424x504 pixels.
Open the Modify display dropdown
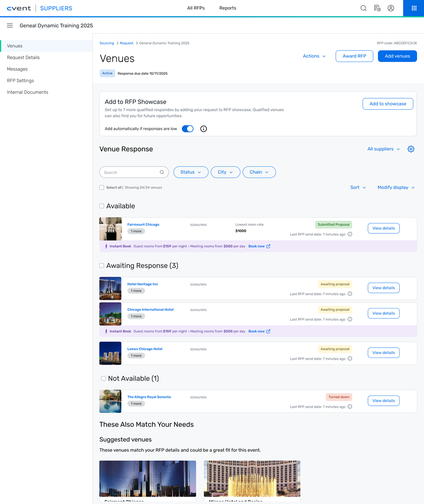396,187
